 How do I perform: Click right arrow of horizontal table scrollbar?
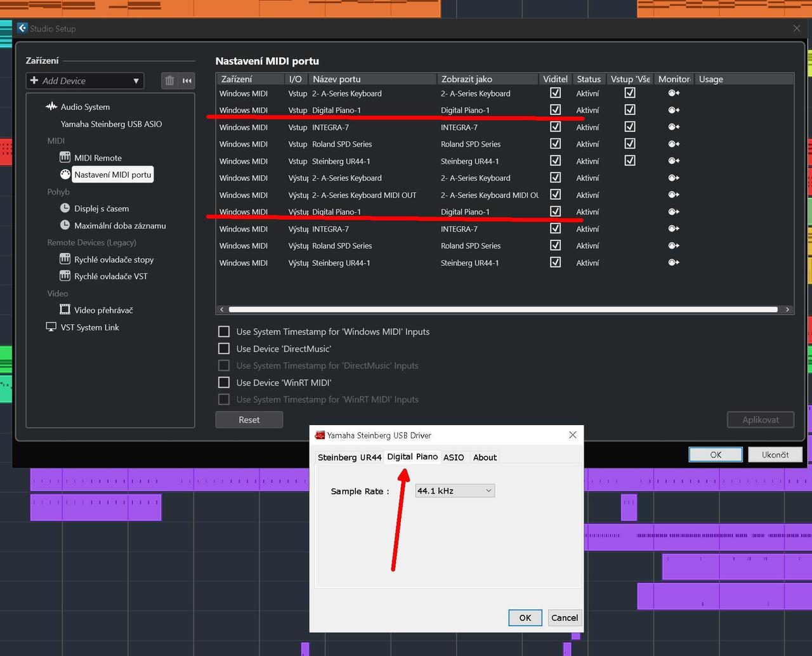(787, 310)
